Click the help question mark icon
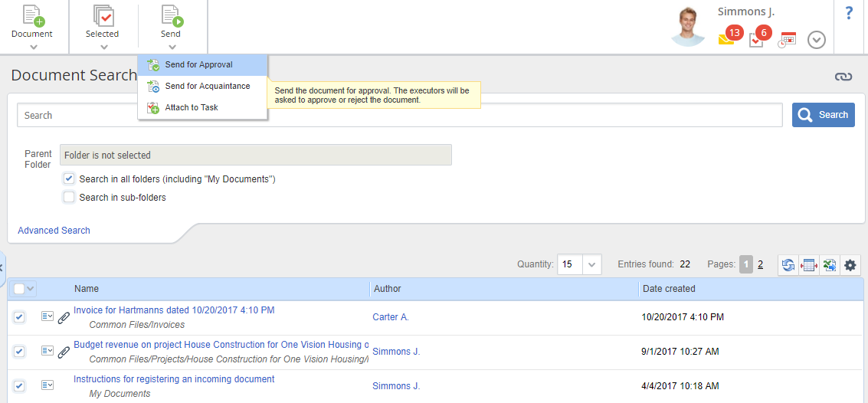868x403 pixels. point(849,13)
